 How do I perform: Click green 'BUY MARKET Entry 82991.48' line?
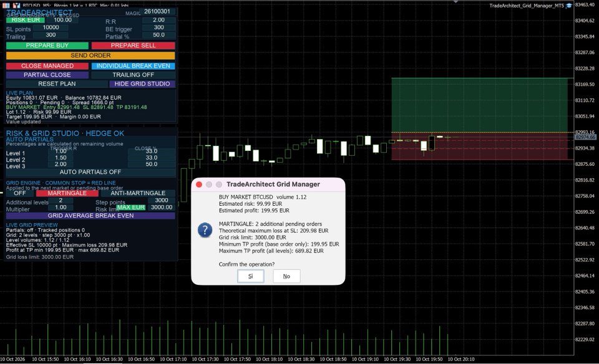tap(43, 107)
